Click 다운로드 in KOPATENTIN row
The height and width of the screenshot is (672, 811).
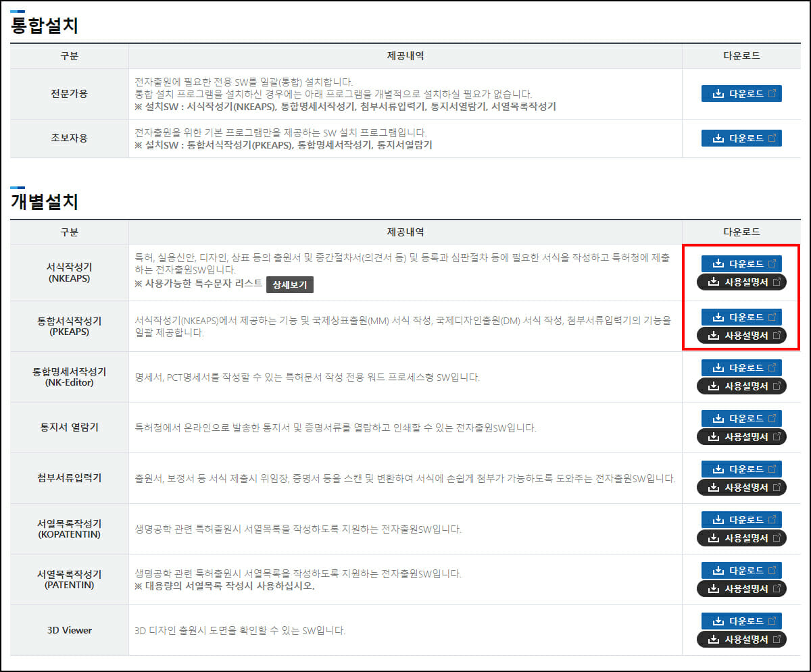click(741, 520)
